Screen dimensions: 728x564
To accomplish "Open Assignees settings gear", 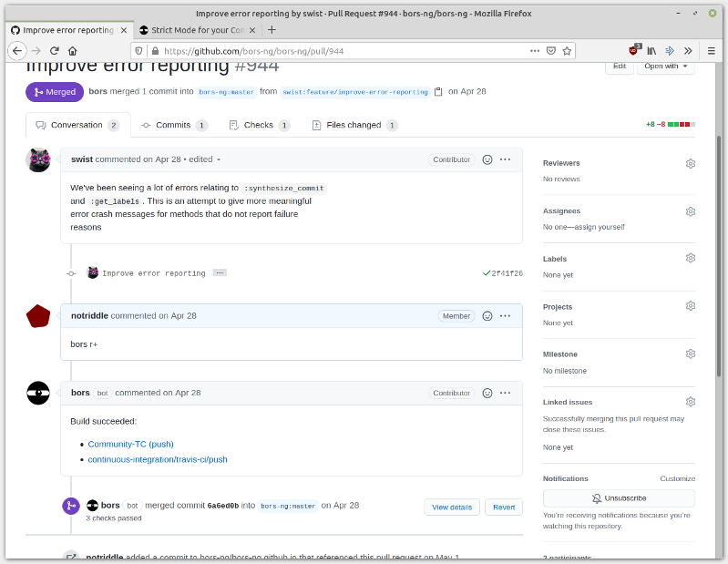I will point(691,211).
